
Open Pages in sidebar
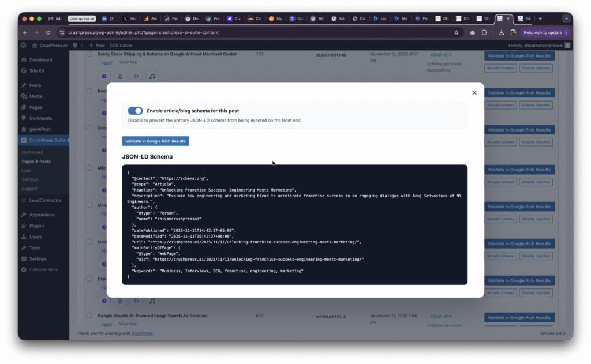[x=36, y=107]
